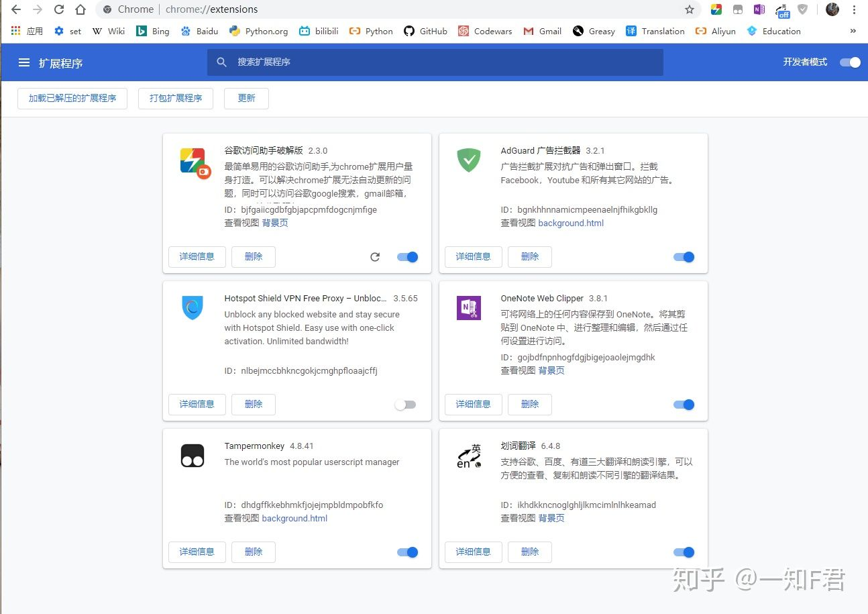Open the Python.org bookmark

click(258, 31)
